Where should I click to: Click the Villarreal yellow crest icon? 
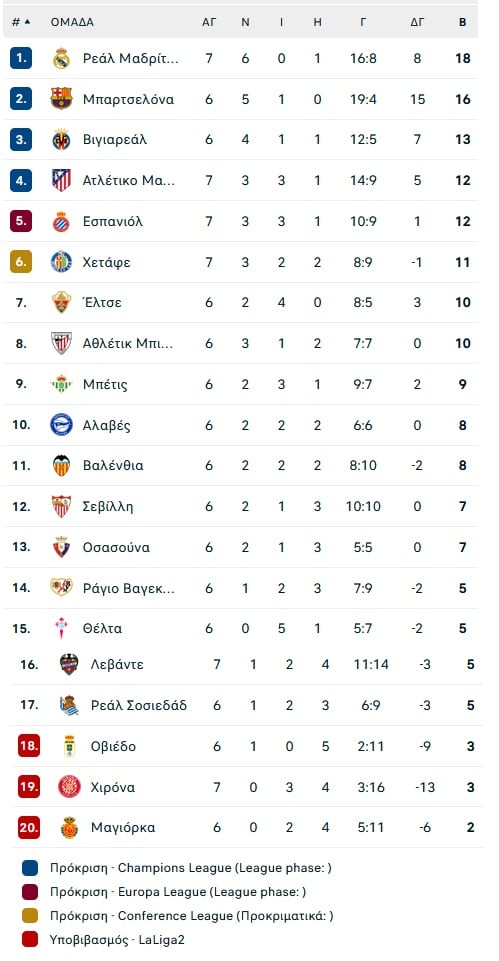point(61,140)
